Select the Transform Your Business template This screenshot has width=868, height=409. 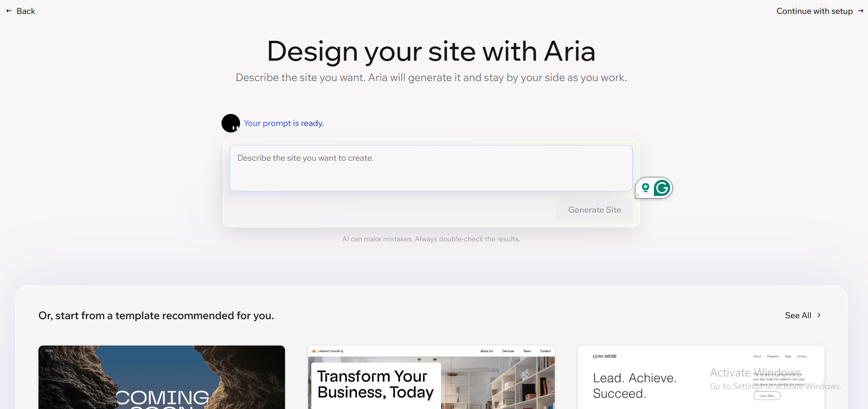click(431, 377)
